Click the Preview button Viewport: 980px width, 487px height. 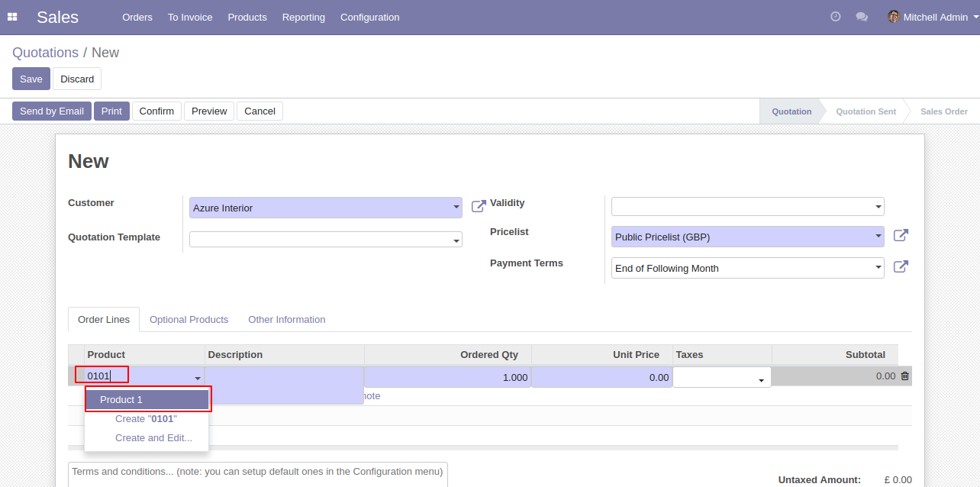pyautogui.click(x=209, y=111)
